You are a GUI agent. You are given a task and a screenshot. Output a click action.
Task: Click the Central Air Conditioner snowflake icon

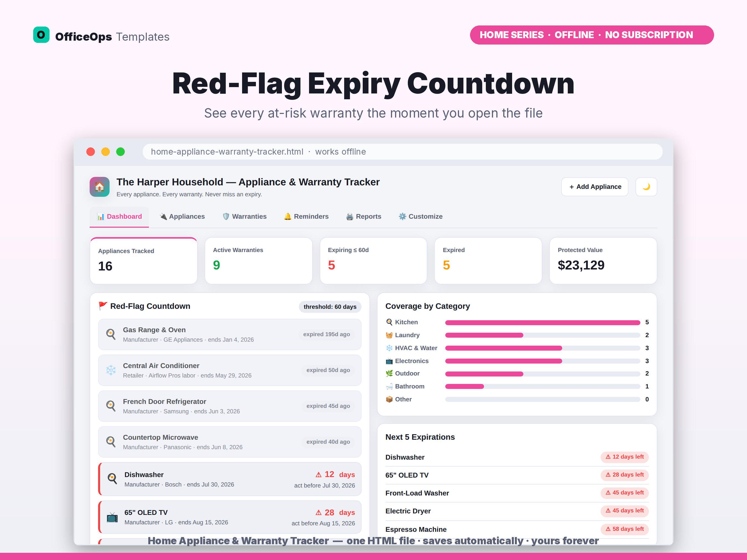[x=111, y=370]
